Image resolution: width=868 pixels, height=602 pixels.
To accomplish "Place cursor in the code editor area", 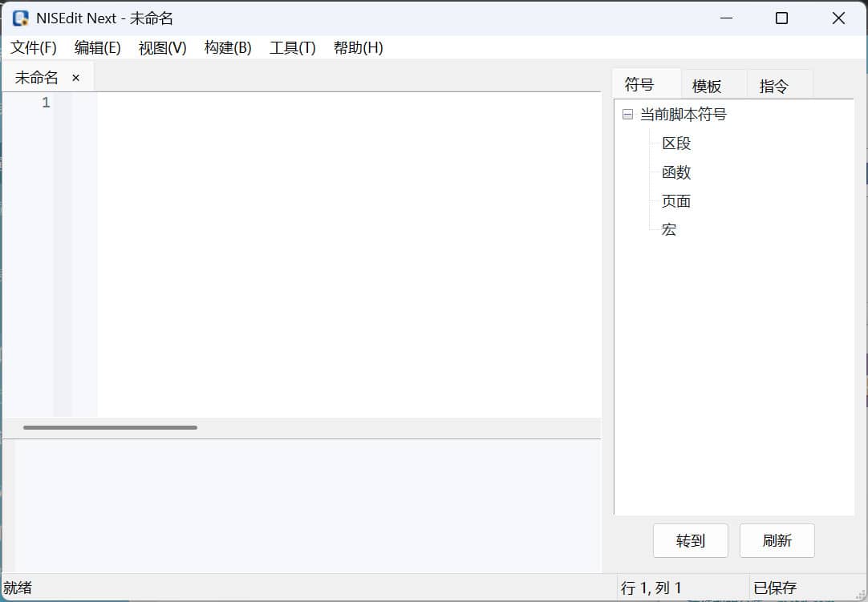I will click(x=349, y=255).
